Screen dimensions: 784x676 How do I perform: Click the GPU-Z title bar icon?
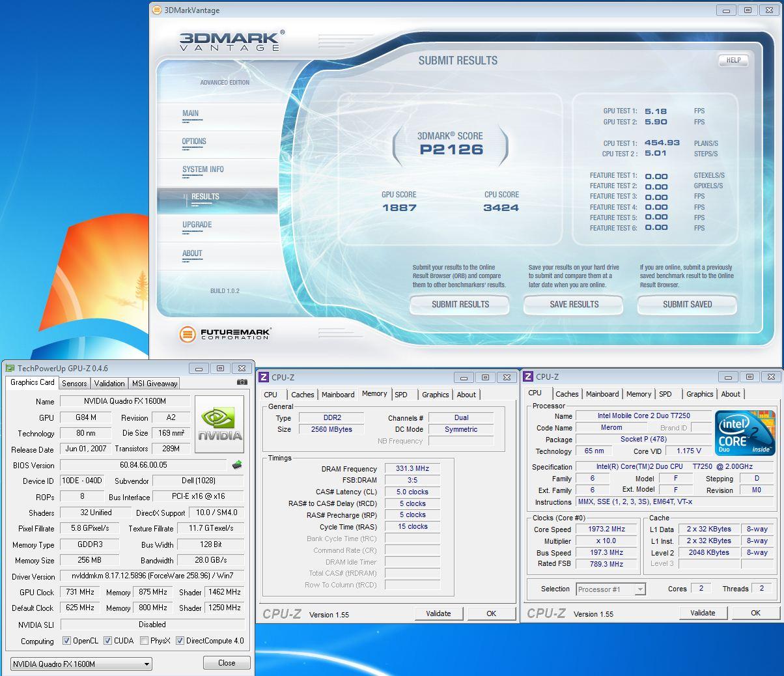click(x=10, y=368)
